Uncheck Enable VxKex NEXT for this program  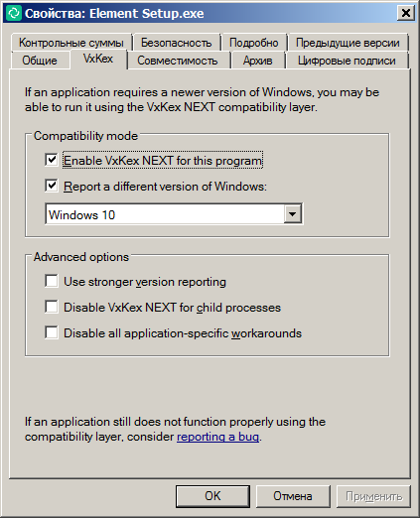click(52, 160)
